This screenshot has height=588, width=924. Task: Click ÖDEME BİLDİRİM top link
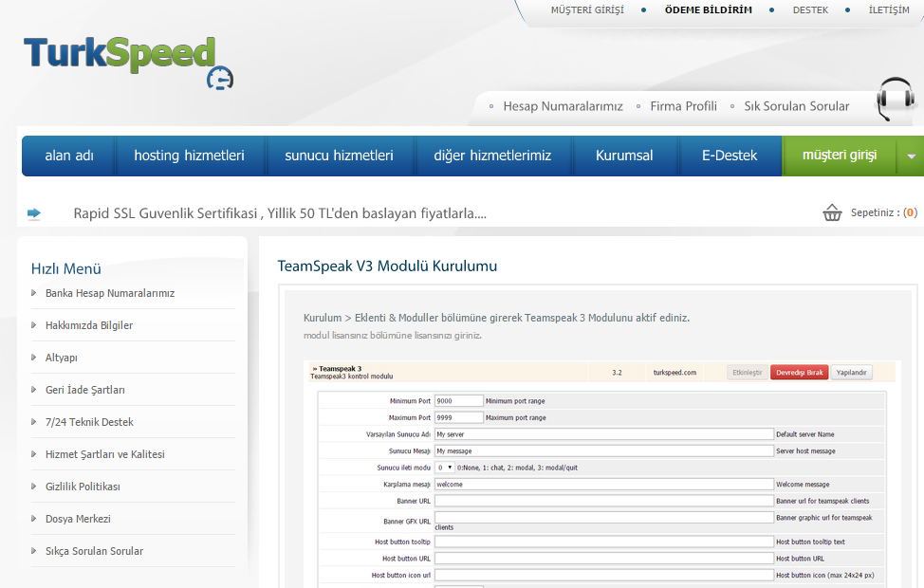709,10
